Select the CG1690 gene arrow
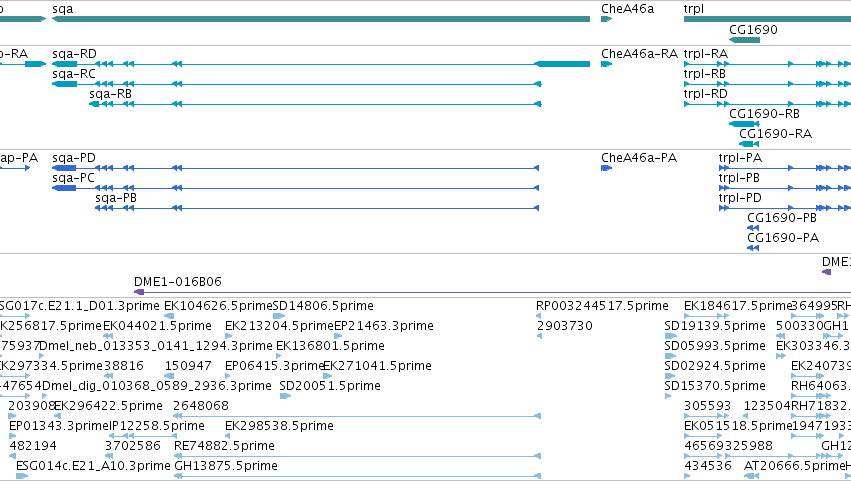 point(744,40)
